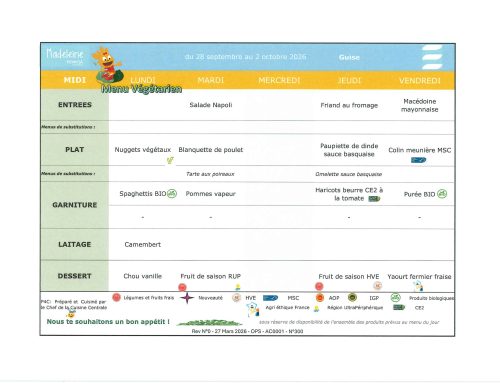
Task: Click the vegetarian leaf icon under Nuggets végétaux
Action: tap(170, 161)
